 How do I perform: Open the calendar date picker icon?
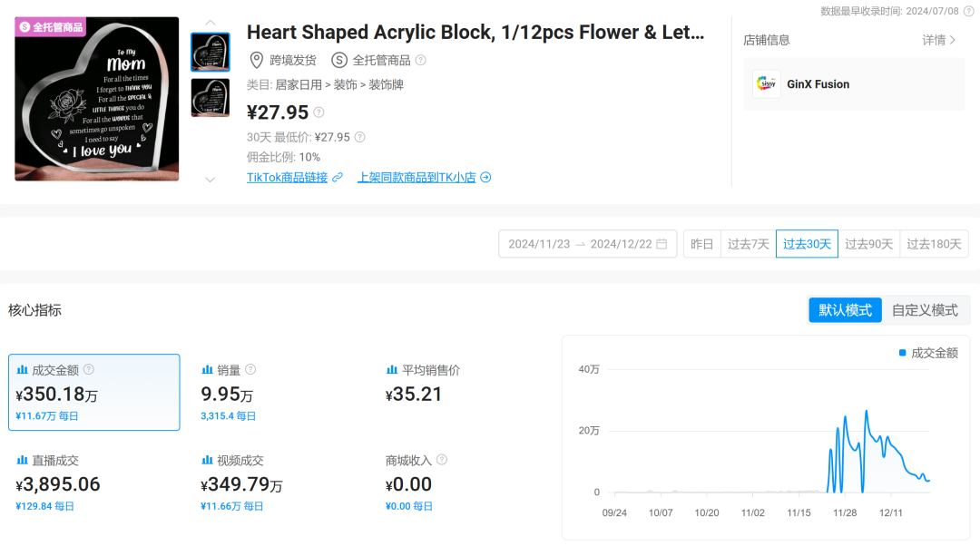tap(661, 244)
